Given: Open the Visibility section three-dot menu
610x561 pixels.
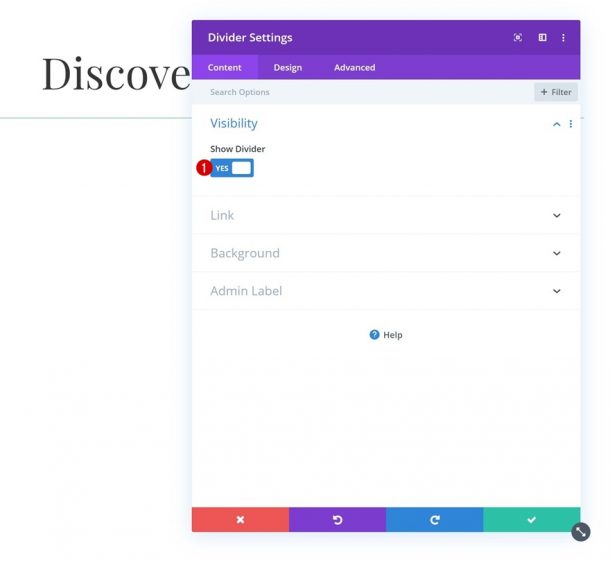Looking at the screenshot, I should pos(571,124).
